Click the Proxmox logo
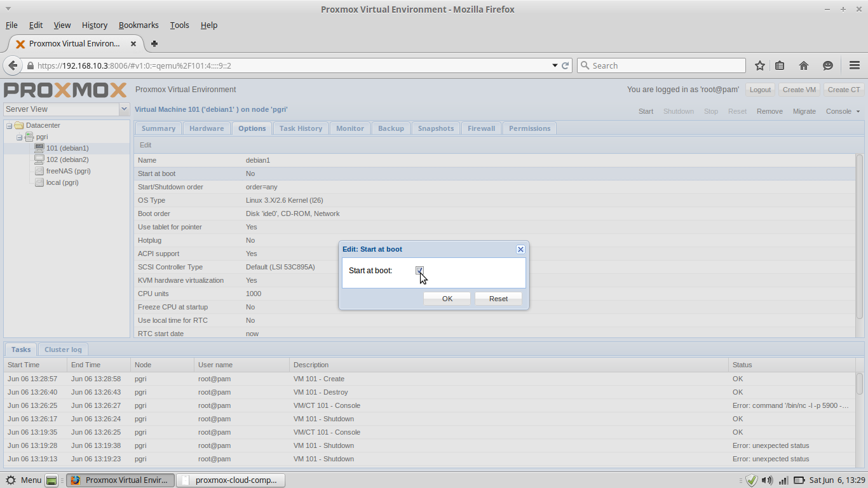This screenshot has height=488, width=868. point(65,90)
